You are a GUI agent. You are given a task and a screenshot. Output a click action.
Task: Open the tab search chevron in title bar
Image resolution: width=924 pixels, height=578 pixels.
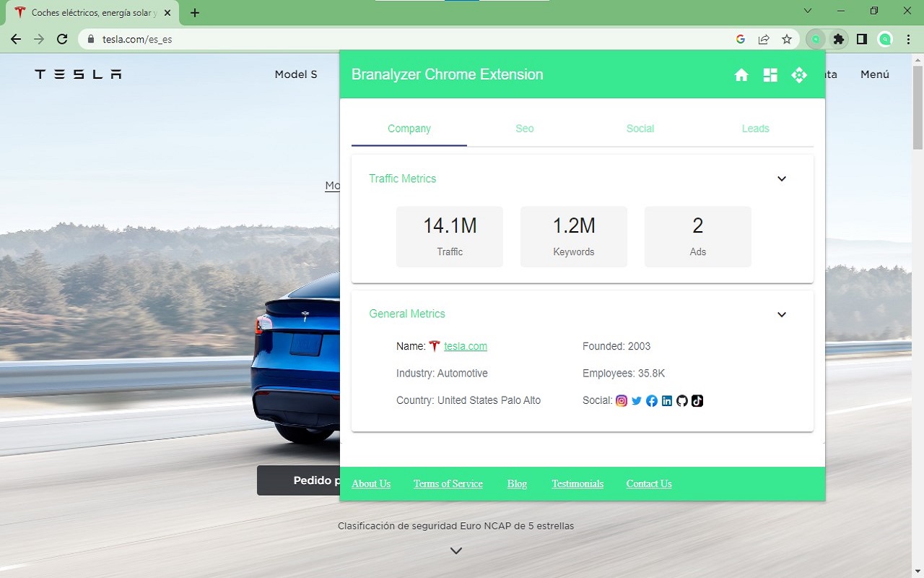pyautogui.click(x=808, y=11)
